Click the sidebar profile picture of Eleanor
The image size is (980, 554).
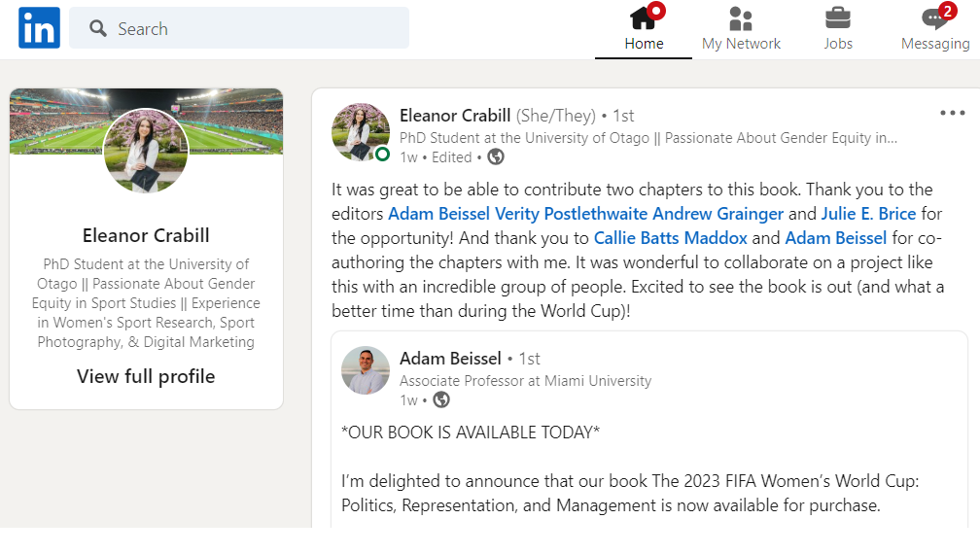click(x=146, y=151)
